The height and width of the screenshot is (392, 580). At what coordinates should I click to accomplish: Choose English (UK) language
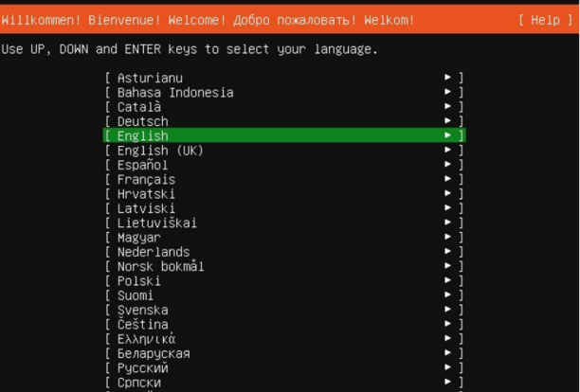[x=283, y=151]
